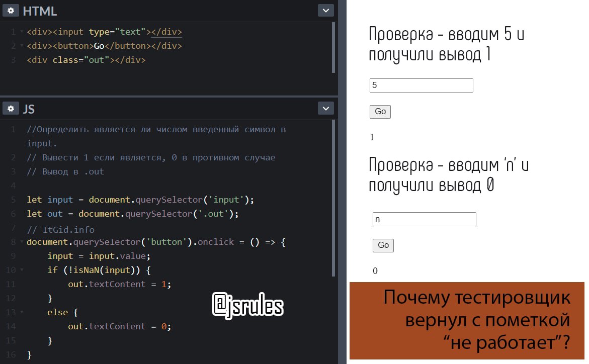Image resolution: width=589 pixels, height=364 pixels.
Task: Click the 'out.textContent = 1;' line
Action: tap(119, 284)
